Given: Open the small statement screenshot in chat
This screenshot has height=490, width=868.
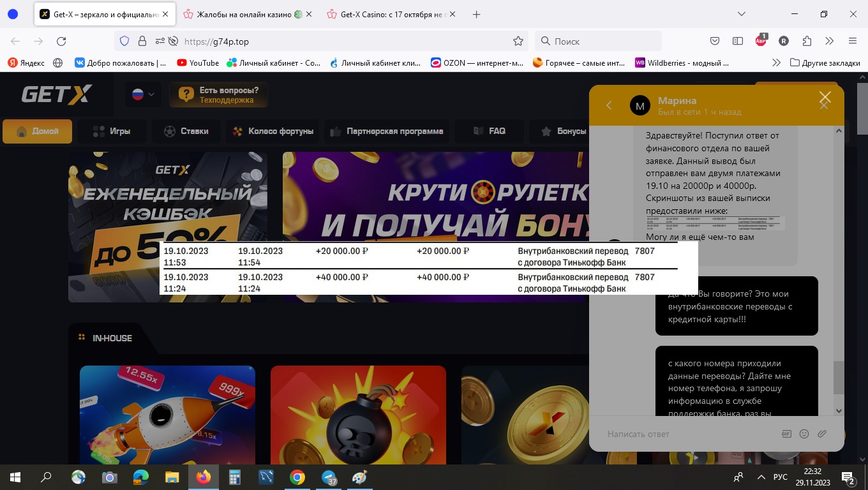Looking at the screenshot, I should tap(715, 223).
